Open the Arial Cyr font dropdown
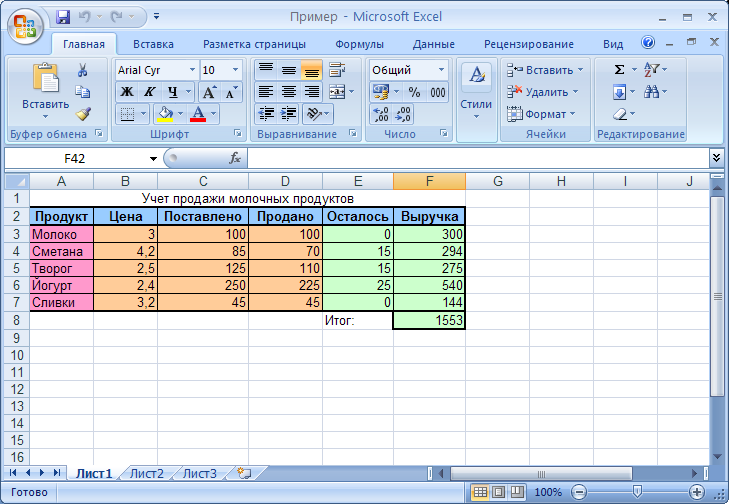729x504 pixels. 192,70
